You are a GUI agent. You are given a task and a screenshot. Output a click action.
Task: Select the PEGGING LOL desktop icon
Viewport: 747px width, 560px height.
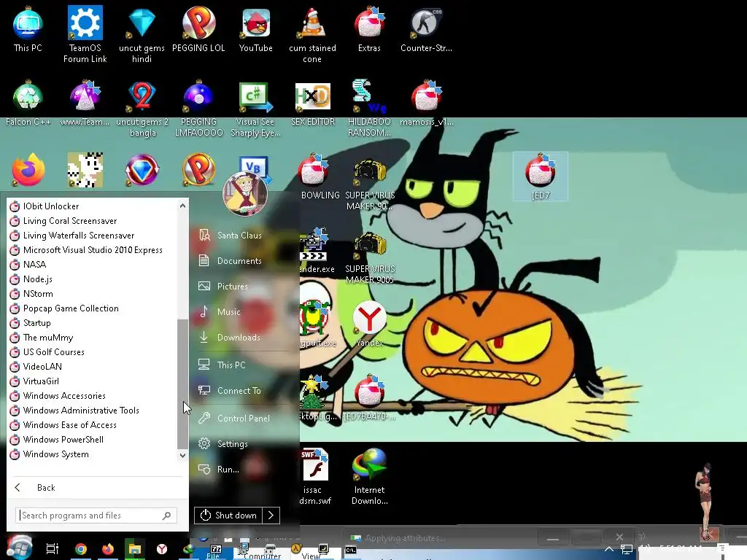(198, 29)
